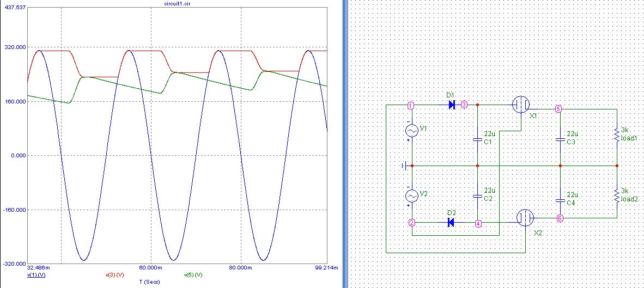Screen dimensions: 644x288
Task: Click the v(1) (V) trace label
Action: pyautogui.click(x=37, y=274)
